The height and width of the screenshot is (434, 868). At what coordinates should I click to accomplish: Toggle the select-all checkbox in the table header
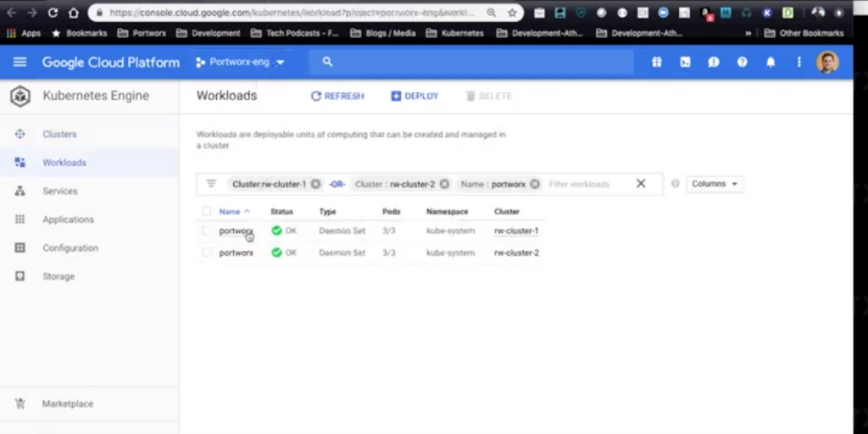pos(207,211)
